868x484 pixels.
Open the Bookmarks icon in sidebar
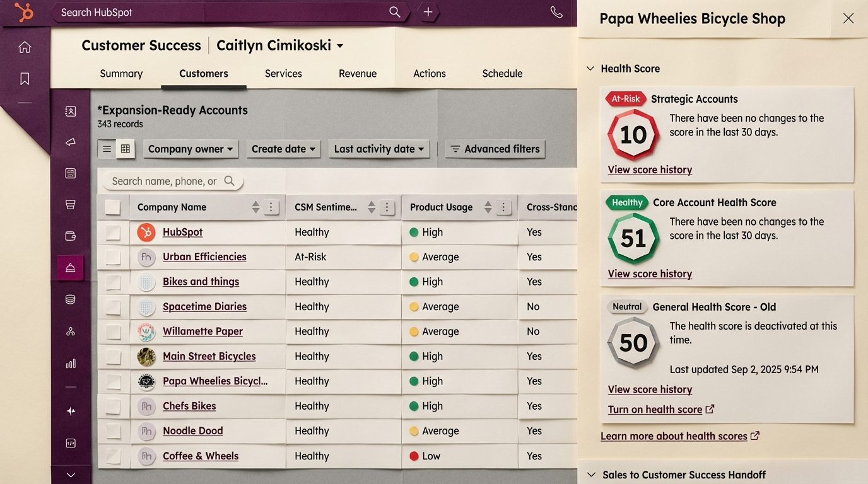click(25, 79)
